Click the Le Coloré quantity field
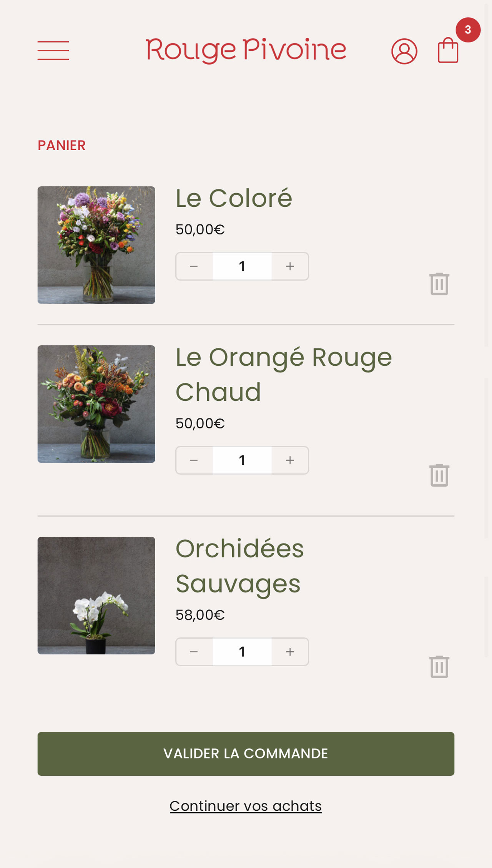The width and height of the screenshot is (492, 868). point(242,266)
